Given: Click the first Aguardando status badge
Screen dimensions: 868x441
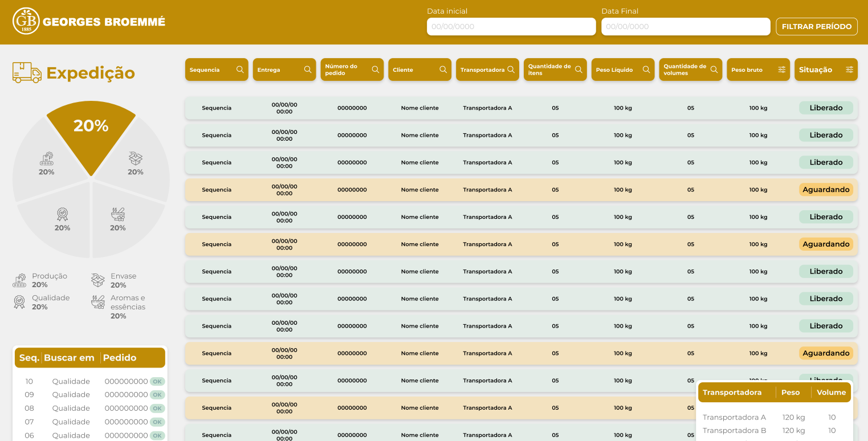Looking at the screenshot, I should coord(825,190).
